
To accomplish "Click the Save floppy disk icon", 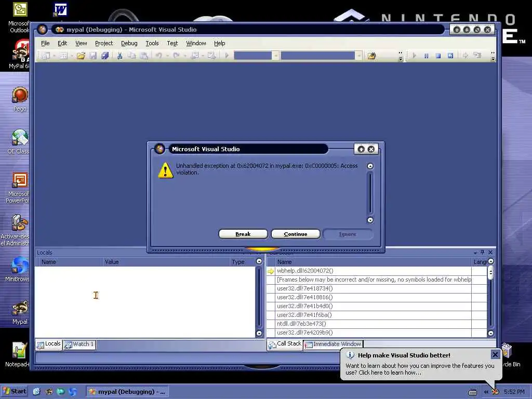I will 93,56.
